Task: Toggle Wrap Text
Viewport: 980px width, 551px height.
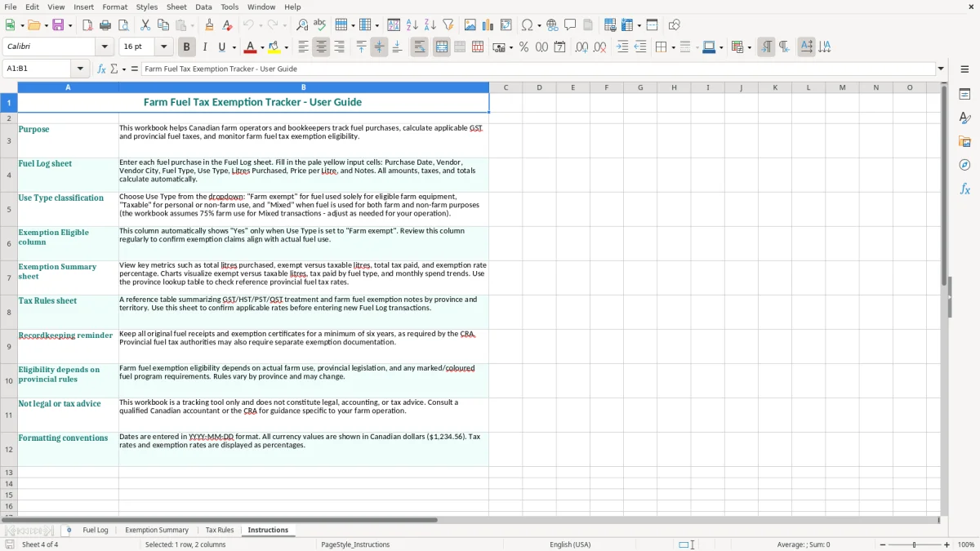Action: tap(420, 47)
